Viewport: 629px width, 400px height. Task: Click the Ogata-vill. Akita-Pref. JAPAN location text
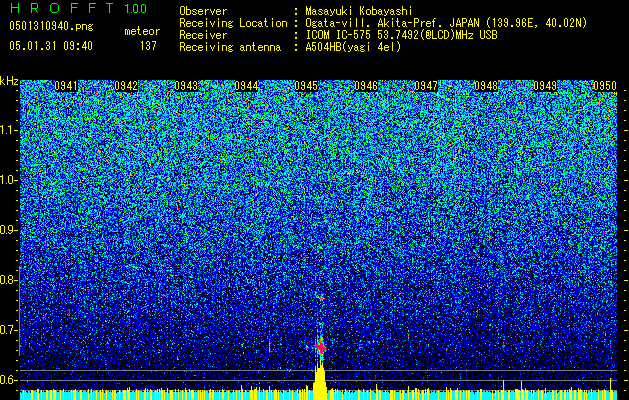point(446,23)
